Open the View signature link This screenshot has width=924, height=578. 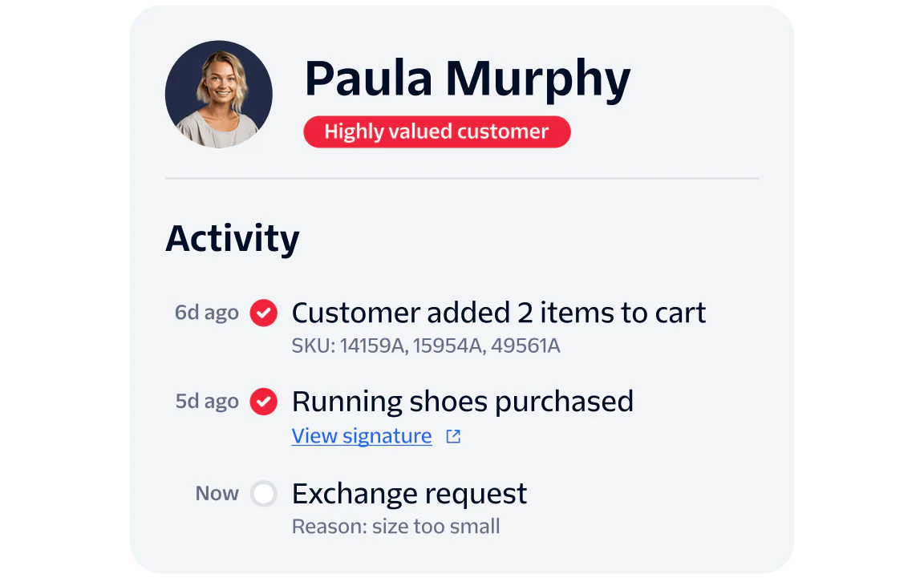click(362, 436)
